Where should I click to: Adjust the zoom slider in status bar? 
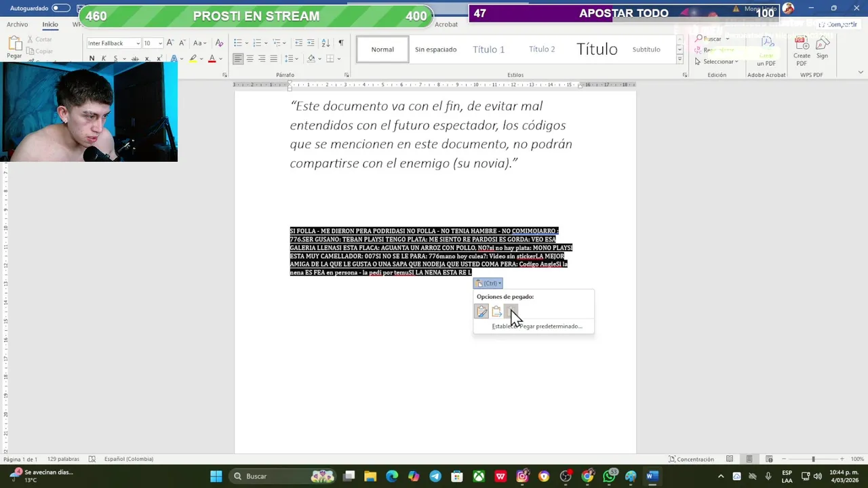812,459
